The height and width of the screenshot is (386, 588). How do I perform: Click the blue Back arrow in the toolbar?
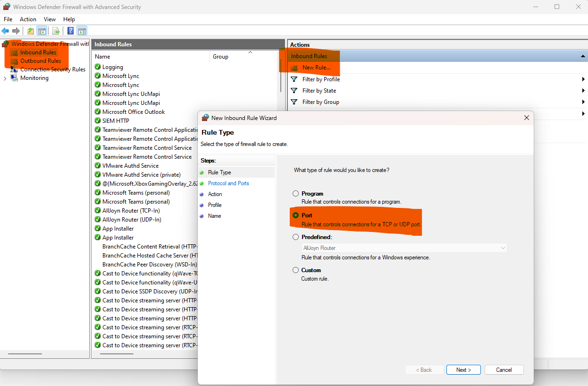[x=5, y=31]
